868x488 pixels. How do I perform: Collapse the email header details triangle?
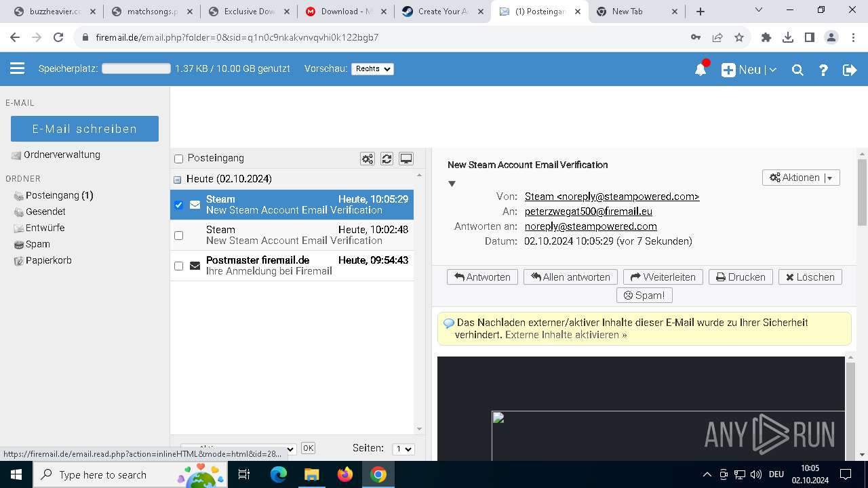(452, 184)
